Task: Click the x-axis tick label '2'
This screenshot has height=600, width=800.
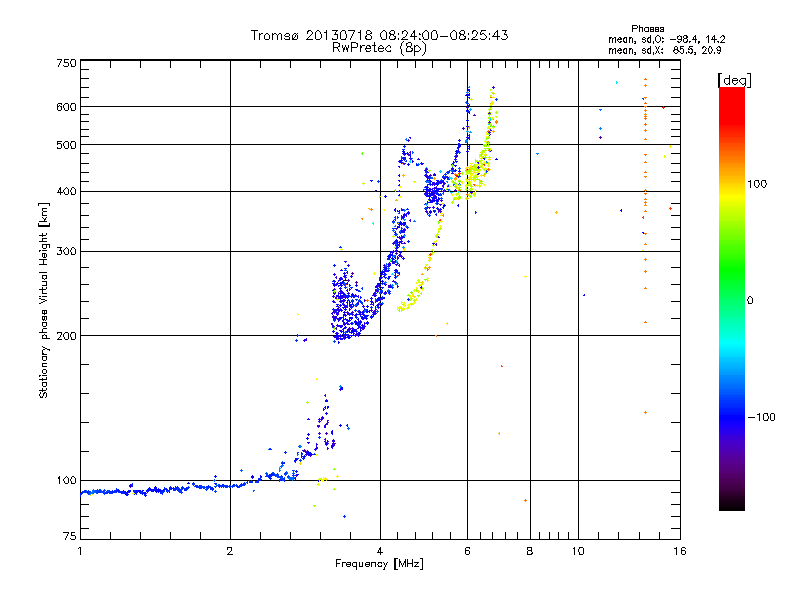Action: click(x=230, y=551)
